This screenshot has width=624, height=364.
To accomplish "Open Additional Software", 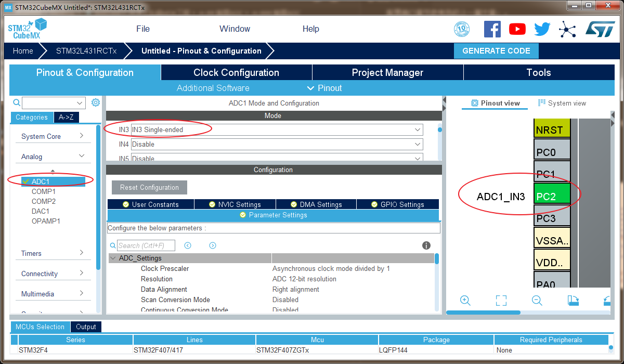I will point(213,88).
